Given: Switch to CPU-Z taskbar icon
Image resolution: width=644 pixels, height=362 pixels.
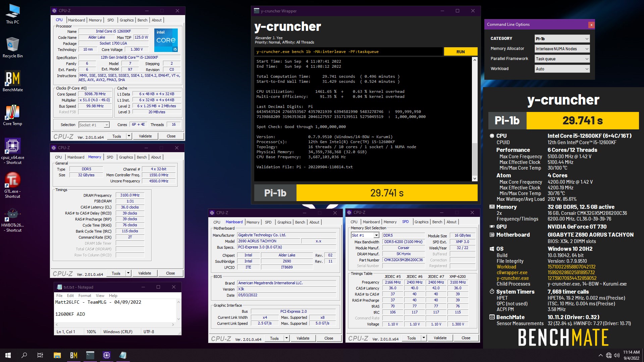Looking at the screenshot, I should click(107, 355).
